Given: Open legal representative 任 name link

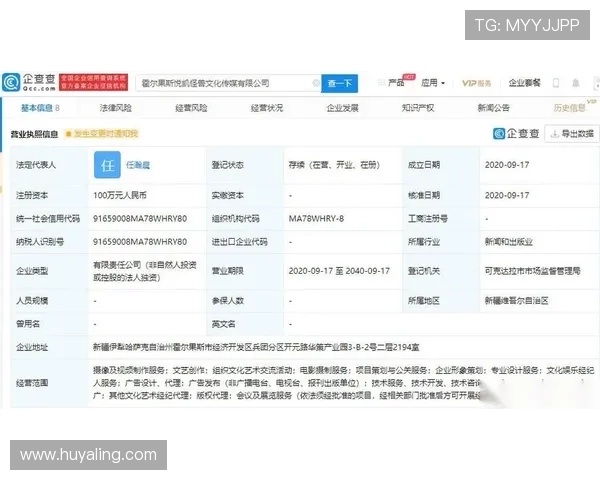Looking at the screenshot, I should pos(138,165).
